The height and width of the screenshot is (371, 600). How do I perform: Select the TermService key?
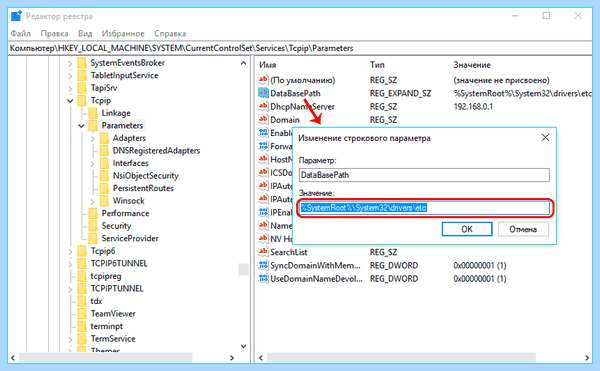(x=113, y=339)
